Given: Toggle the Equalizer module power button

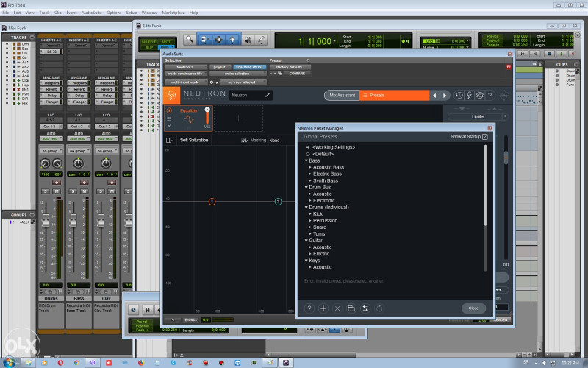Looking at the screenshot, I should coord(169,110).
